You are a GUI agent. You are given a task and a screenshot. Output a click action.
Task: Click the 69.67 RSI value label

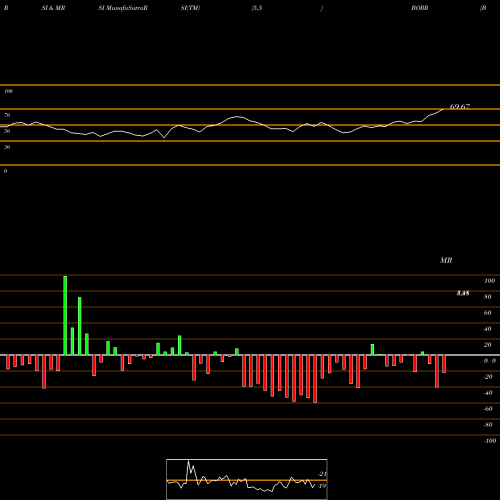(x=460, y=107)
